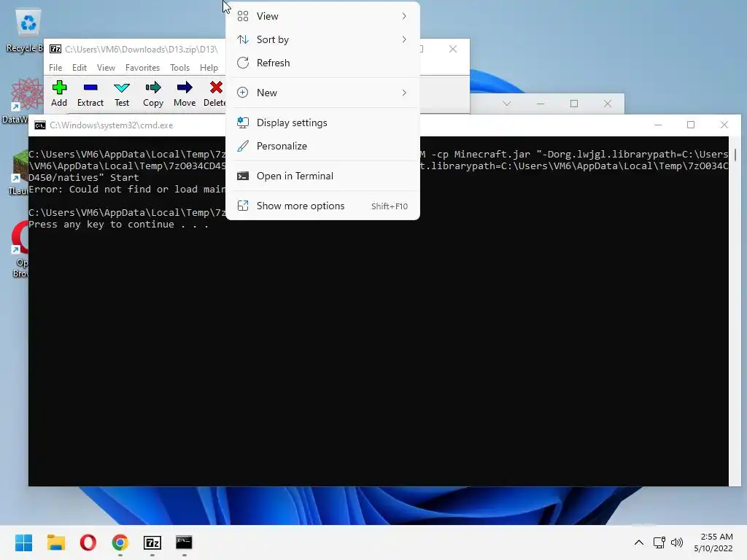The image size is (747, 560).
Task: Expand the New submenu in context menu
Action: click(x=322, y=93)
